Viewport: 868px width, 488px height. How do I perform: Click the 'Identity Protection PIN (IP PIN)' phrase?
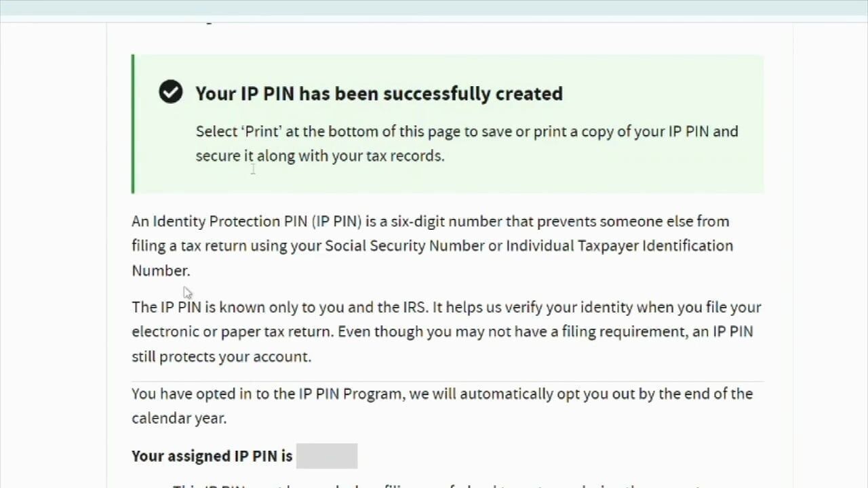(x=257, y=222)
